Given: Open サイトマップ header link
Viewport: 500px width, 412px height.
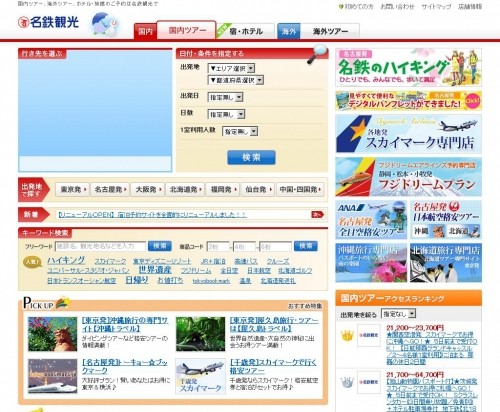Looking at the screenshot, I should (436, 6).
